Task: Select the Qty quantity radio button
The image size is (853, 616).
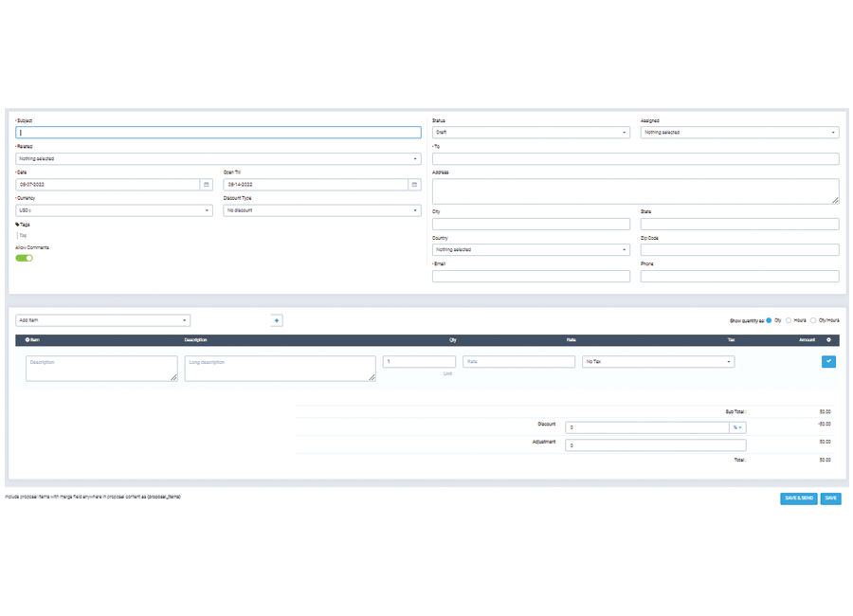Action: pos(769,320)
